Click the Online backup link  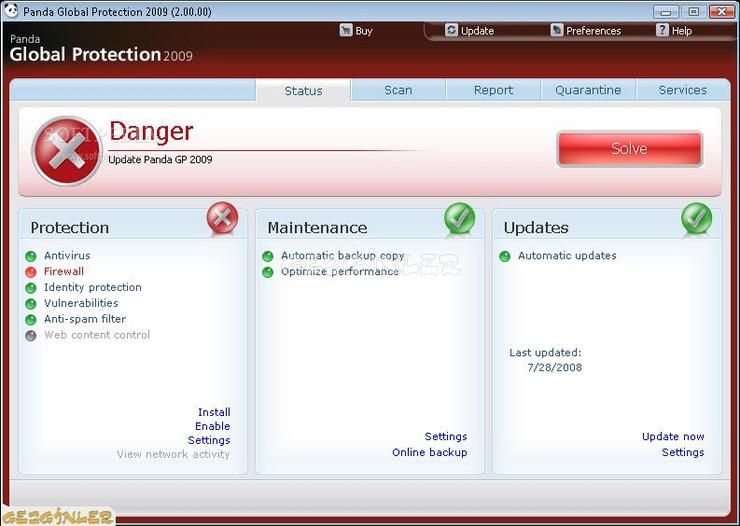tap(429, 452)
